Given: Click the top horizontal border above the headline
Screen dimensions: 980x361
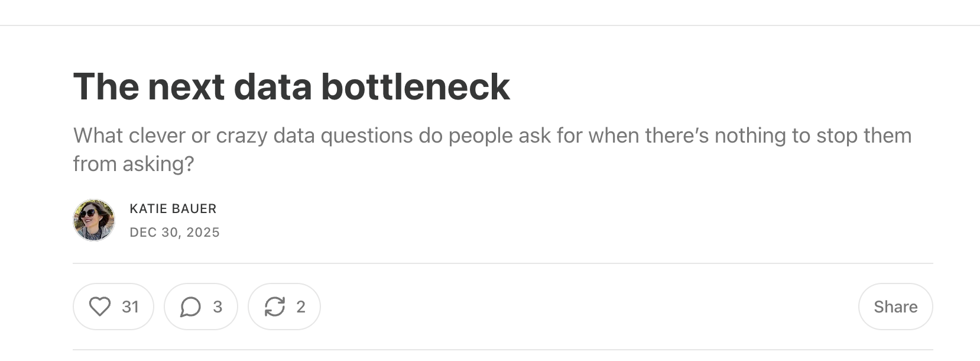Looking at the screenshot, I should pos(490,25).
